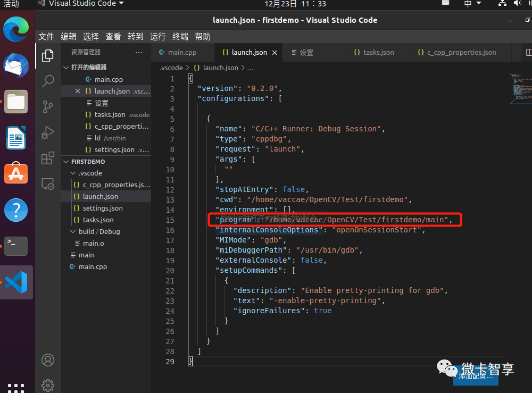Show applications grid in the dock

tap(16, 388)
